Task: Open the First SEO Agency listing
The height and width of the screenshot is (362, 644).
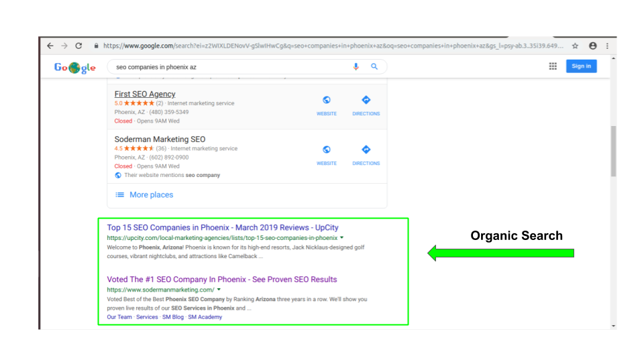Action: pyautogui.click(x=145, y=94)
